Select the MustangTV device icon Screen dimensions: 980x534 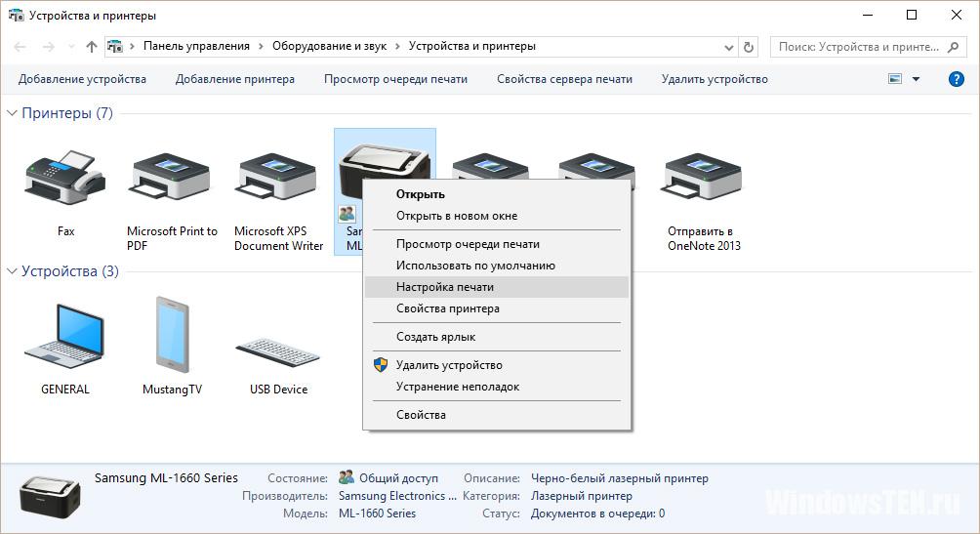172,335
